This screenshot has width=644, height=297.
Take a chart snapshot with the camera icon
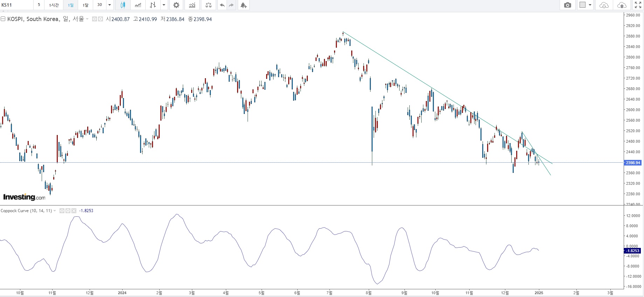[568, 5]
